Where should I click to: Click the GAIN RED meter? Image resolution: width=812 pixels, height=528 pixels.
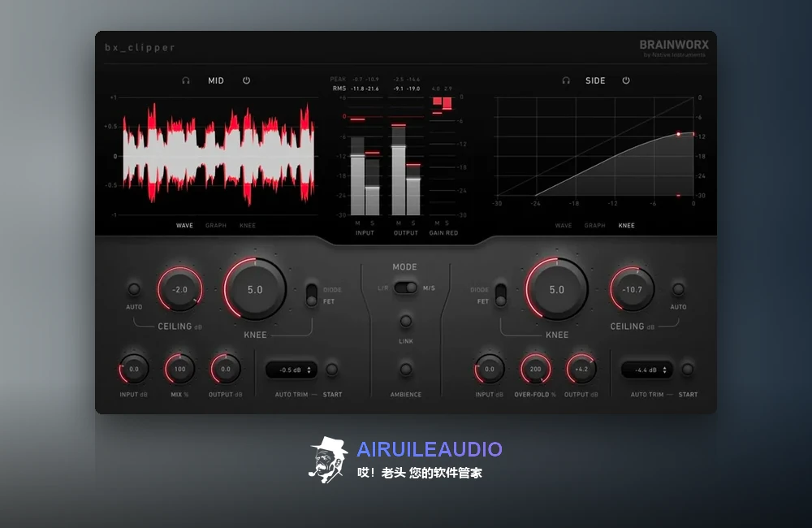tap(443, 156)
